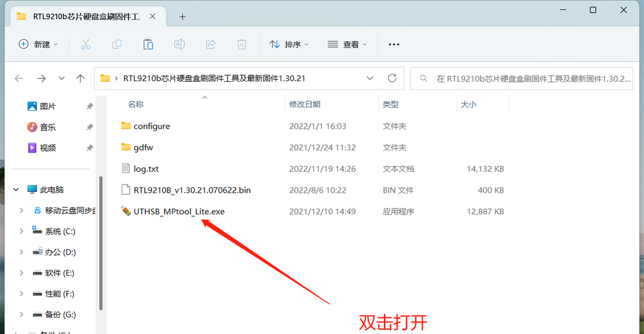The width and height of the screenshot is (644, 334).
Task: Unpin 音乐 using its pin icon
Action: coord(89,128)
